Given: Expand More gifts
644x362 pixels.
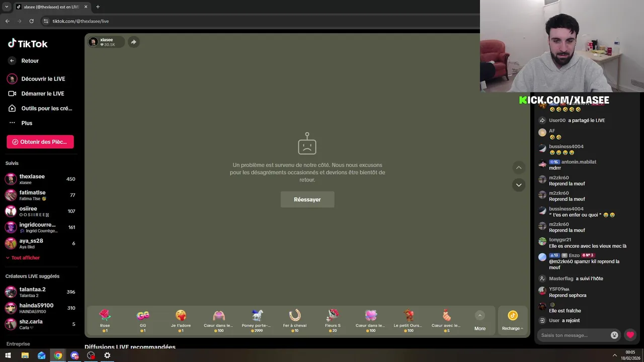Looking at the screenshot, I should [x=480, y=321].
